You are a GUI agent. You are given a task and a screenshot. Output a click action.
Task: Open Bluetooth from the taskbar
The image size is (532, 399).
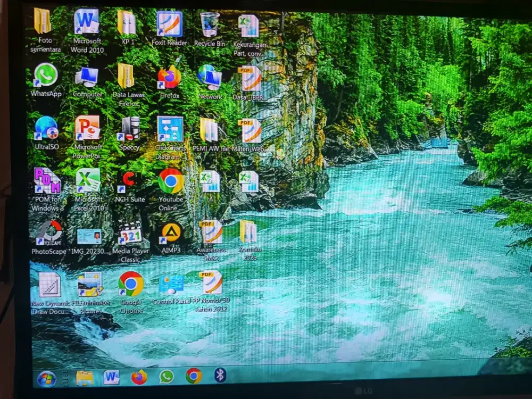219,376
